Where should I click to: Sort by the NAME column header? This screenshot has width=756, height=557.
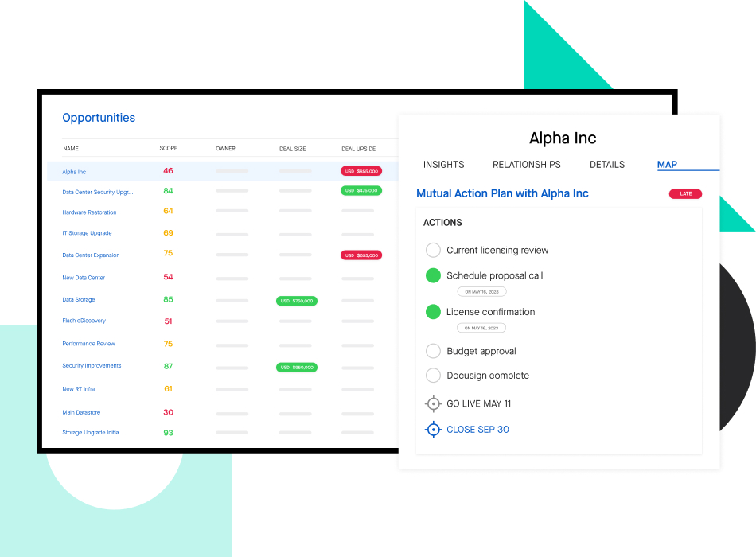pyautogui.click(x=70, y=149)
